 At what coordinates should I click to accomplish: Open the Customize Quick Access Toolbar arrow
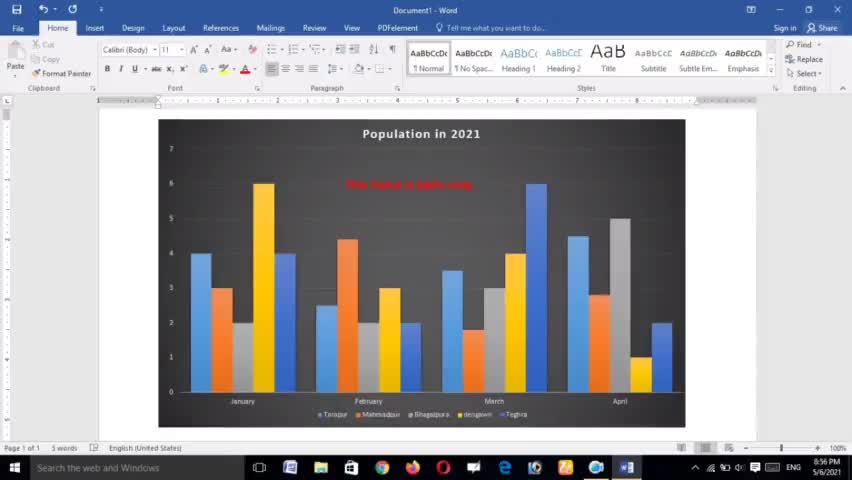(x=101, y=9)
